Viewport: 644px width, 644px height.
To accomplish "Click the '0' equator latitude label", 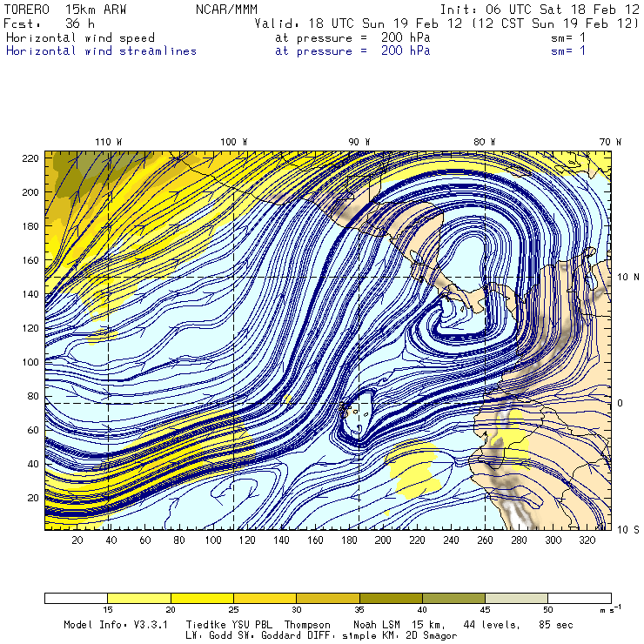I will [x=621, y=403].
